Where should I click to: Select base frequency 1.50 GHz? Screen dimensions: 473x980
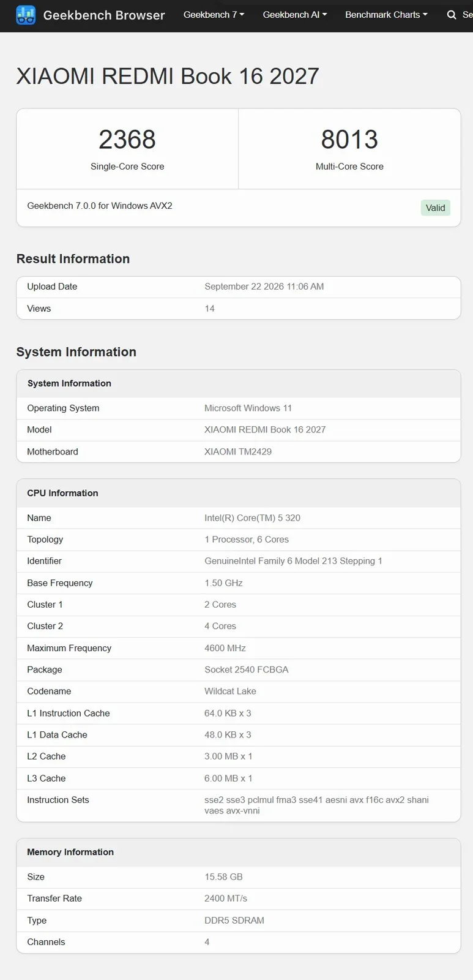pos(224,583)
